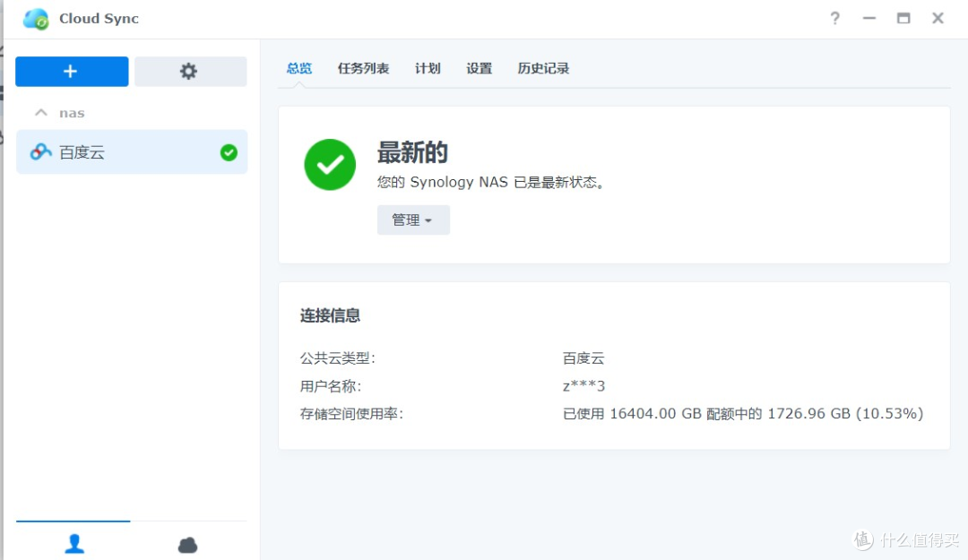Switch to the 设置 tab

479,68
